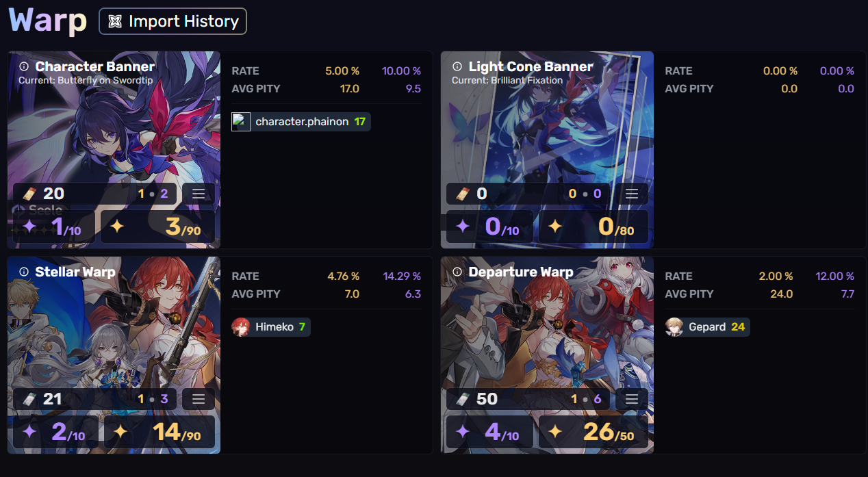868x477 pixels.
Task: Click the info icon beside Departure Warp
Action: [457, 272]
